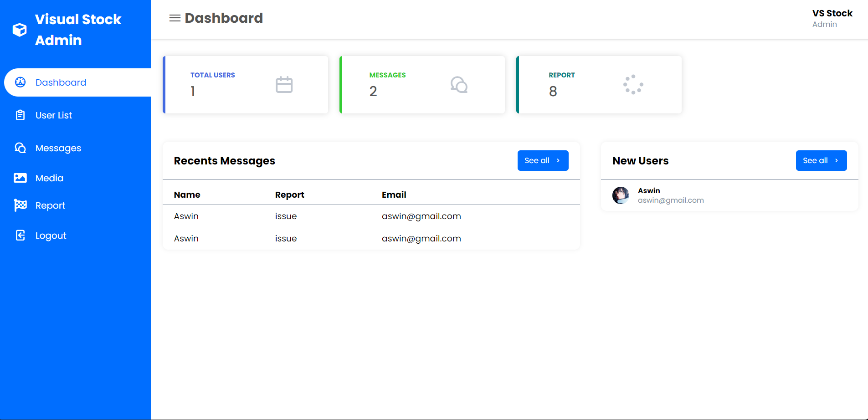Open the Media menu item

(x=49, y=178)
